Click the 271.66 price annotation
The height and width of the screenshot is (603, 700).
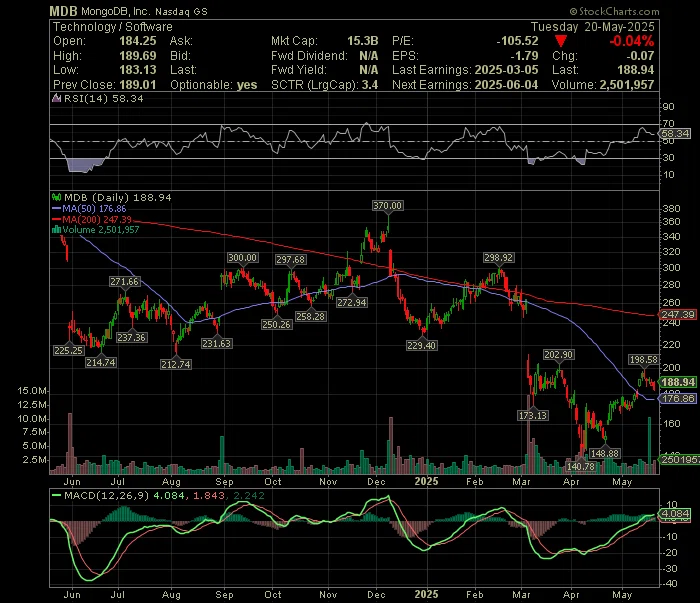coord(125,282)
